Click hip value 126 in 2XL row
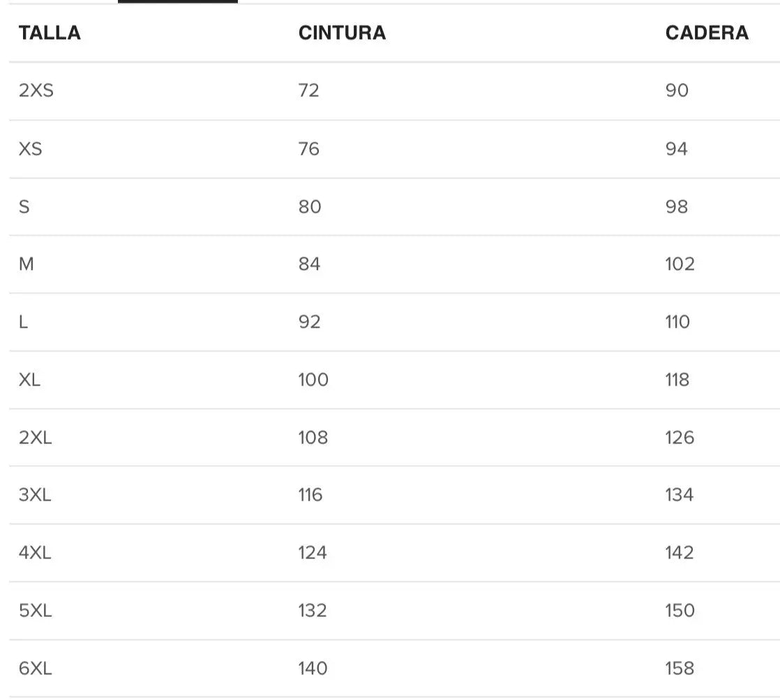The width and height of the screenshot is (780, 700). pyautogui.click(x=680, y=437)
